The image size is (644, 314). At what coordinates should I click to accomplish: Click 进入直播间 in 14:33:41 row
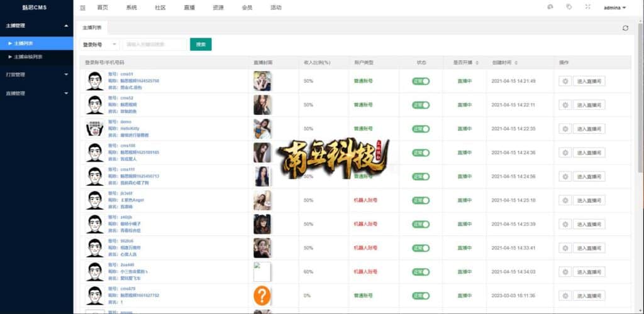click(589, 247)
